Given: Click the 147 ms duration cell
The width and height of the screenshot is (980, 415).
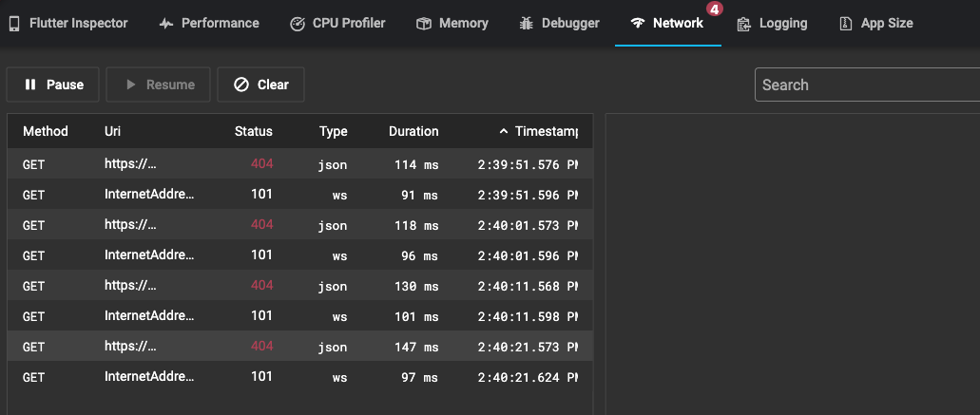Looking at the screenshot, I should 416,347.
